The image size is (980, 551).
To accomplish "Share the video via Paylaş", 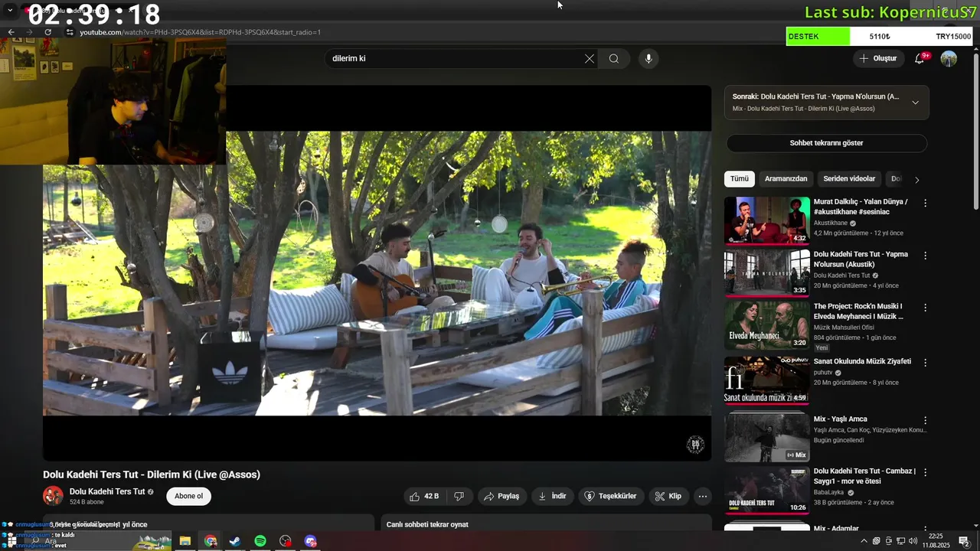I will (502, 496).
